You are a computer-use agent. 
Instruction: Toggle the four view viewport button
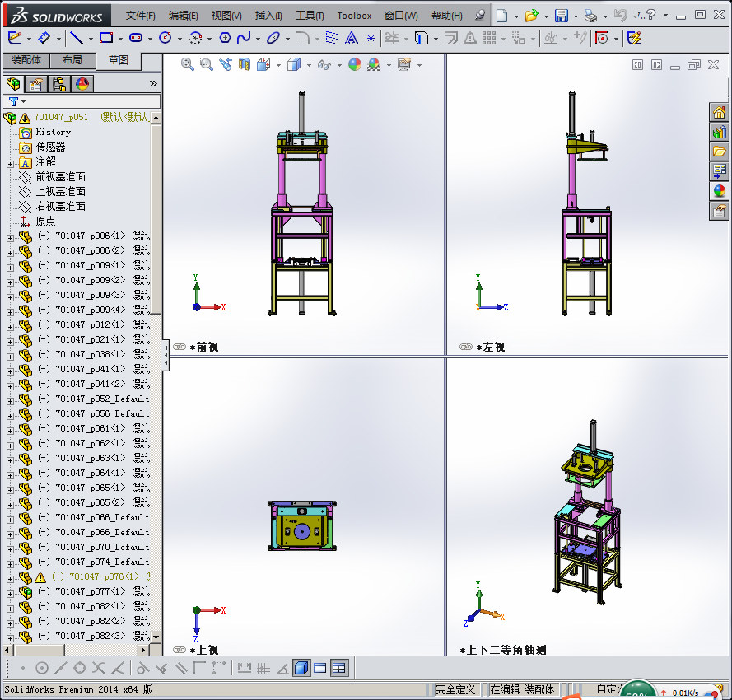coord(339,668)
